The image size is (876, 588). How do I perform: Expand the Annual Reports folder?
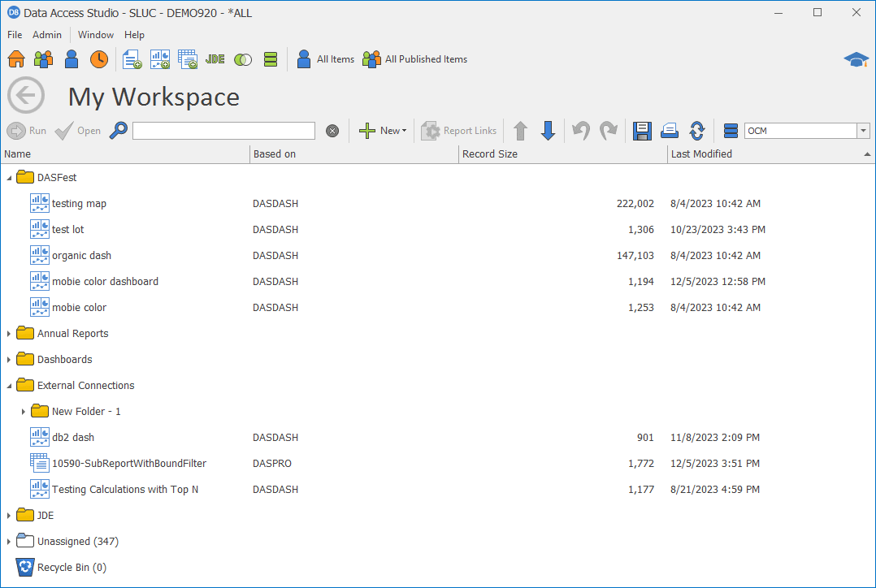tap(10, 334)
